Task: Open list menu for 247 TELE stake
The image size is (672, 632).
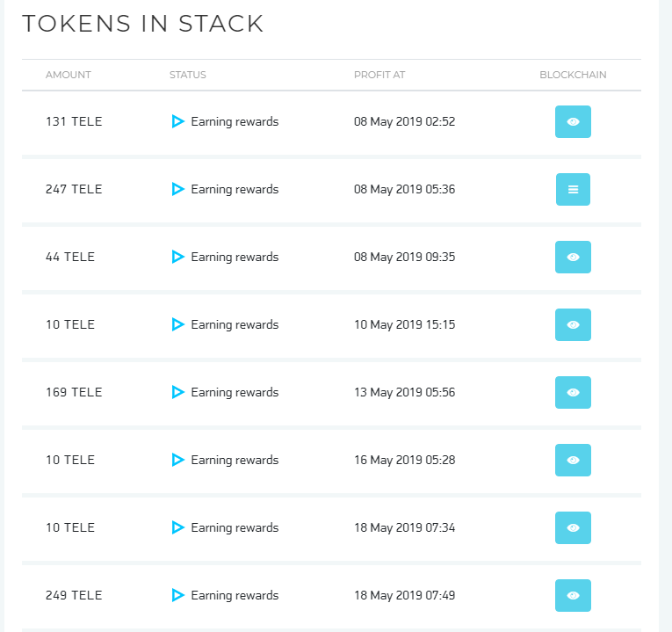Action: click(573, 190)
